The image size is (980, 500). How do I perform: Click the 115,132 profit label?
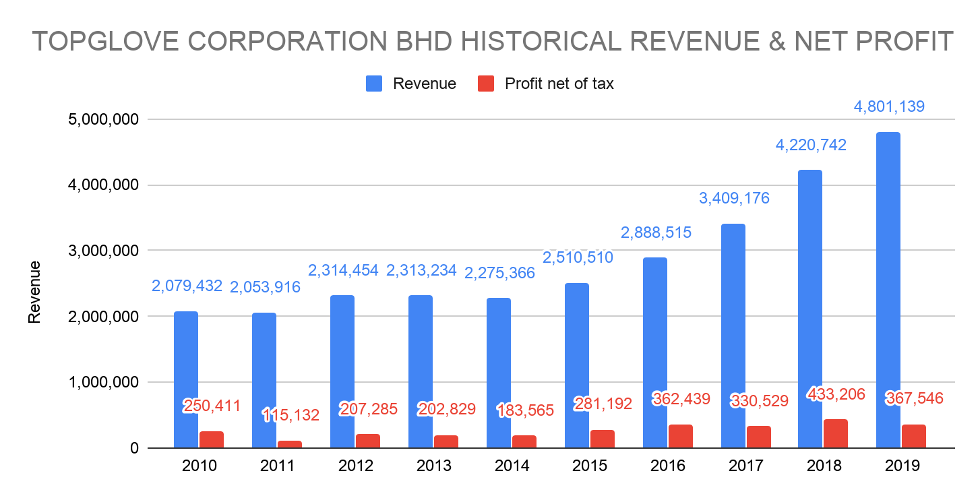[x=290, y=415]
